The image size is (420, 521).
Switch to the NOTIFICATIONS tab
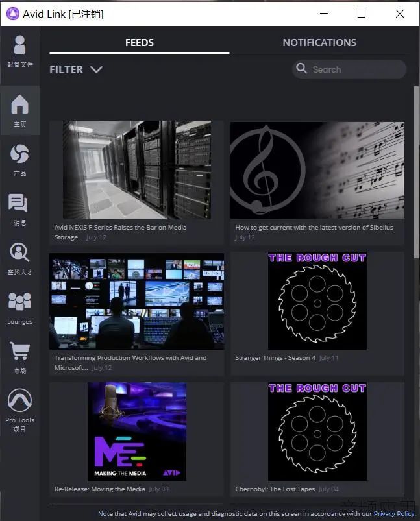pyautogui.click(x=319, y=43)
